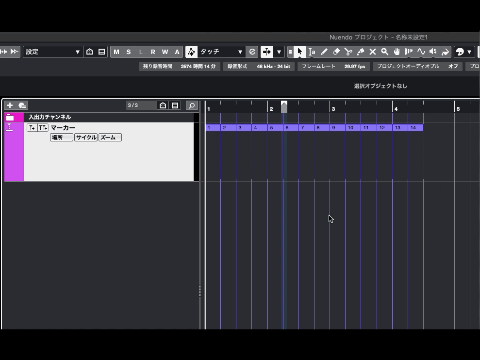Click the project cursor handle in ruler

click(x=284, y=107)
